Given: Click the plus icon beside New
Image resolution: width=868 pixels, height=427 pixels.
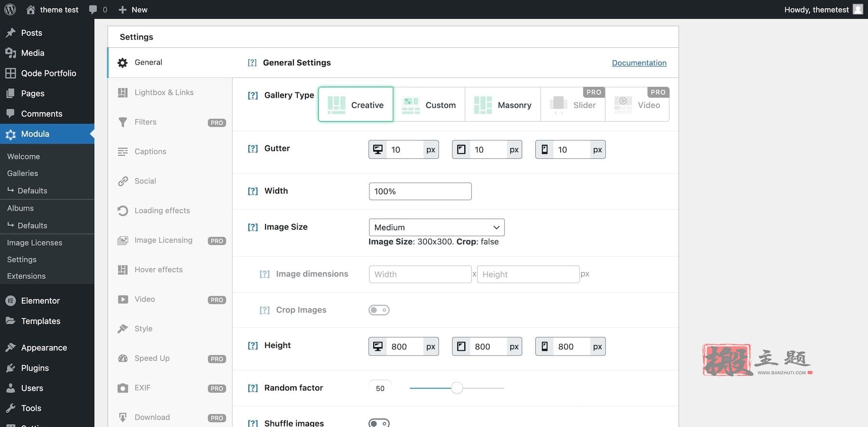Looking at the screenshot, I should coord(122,10).
